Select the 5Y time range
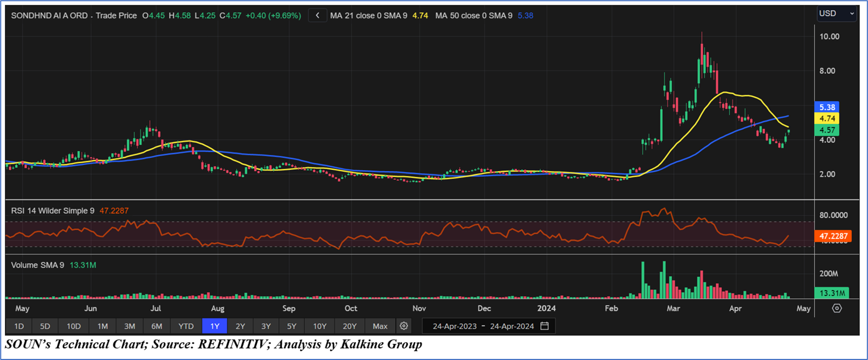The image size is (868, 360). (291, 326)
